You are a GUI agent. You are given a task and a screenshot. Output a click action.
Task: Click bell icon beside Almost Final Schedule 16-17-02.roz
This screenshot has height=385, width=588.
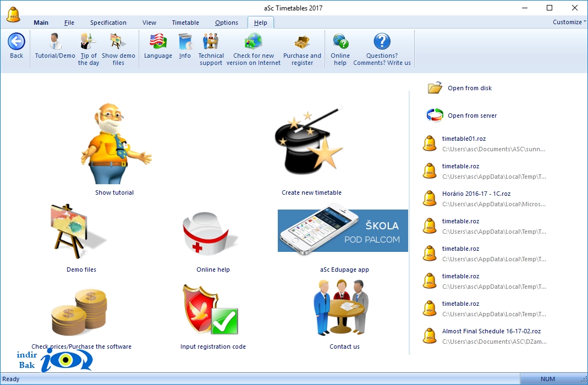(x=430, y=336)
